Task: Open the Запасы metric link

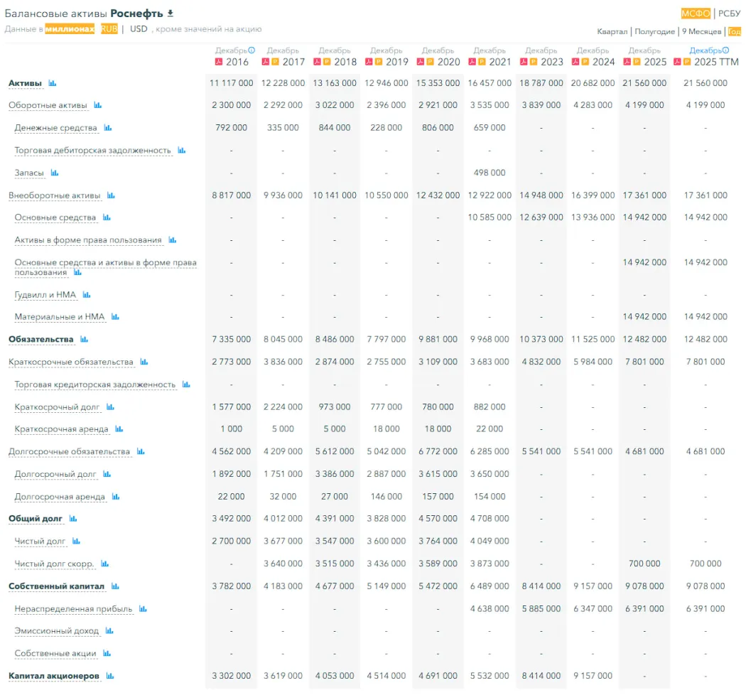Action: (29, 173)
